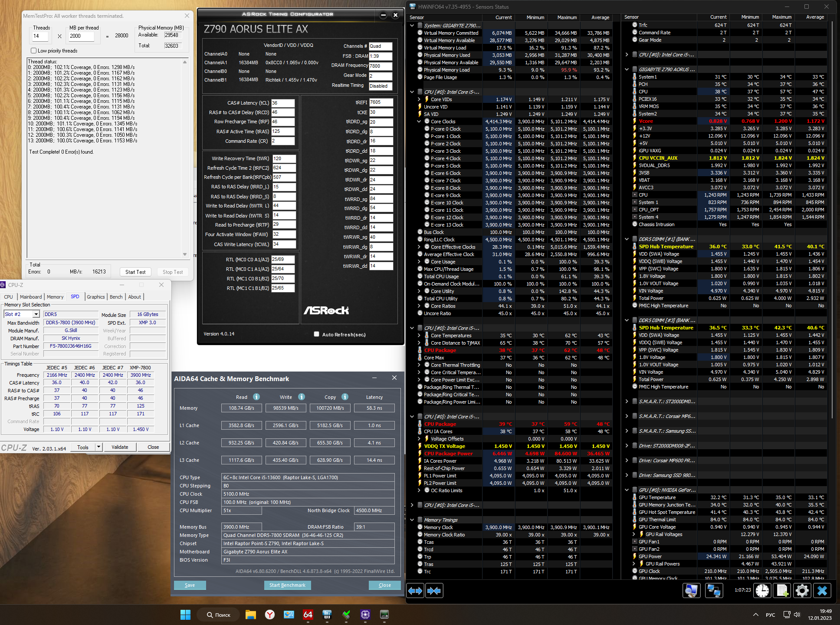The height and width of the screenshot is (625, 840).
Task: Click HWiNFO collapse columns arrows button
Action: click(434, 591)
